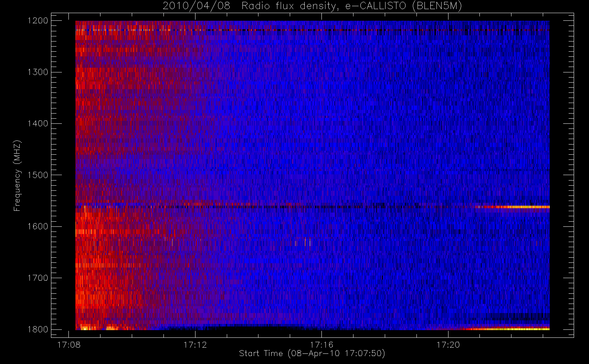Select the 1600 frequency tick label
The width and height of the screenshot is (589, 364).
[38, 226]
